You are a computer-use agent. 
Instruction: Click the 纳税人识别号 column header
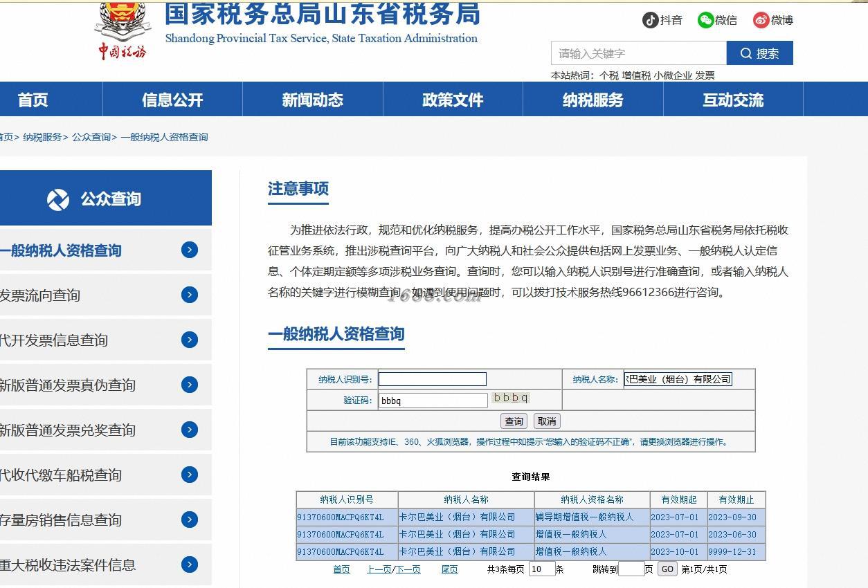(x=347, y=499)
